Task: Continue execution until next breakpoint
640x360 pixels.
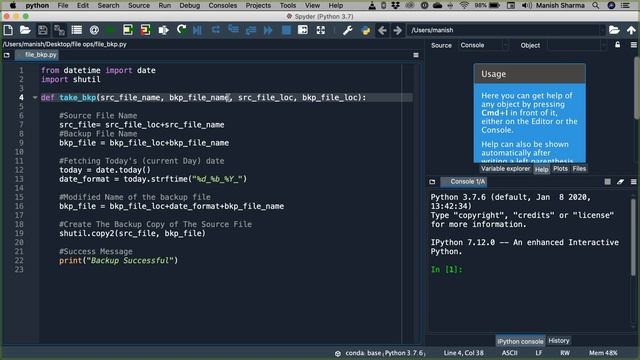Action: (268, 30)
